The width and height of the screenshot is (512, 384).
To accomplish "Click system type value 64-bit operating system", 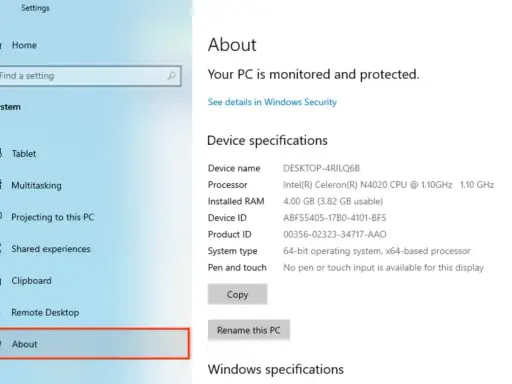I will [x=377, y=251].
